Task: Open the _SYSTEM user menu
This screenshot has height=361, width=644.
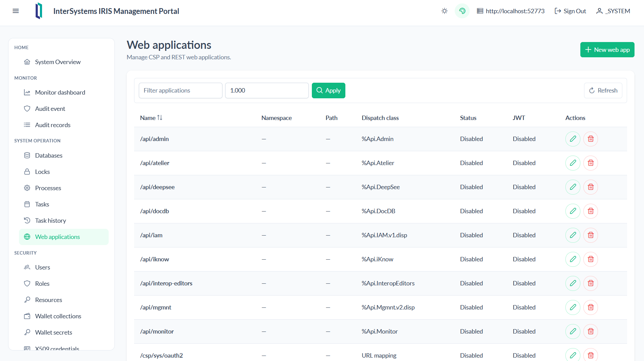Action: pos(613,11)
